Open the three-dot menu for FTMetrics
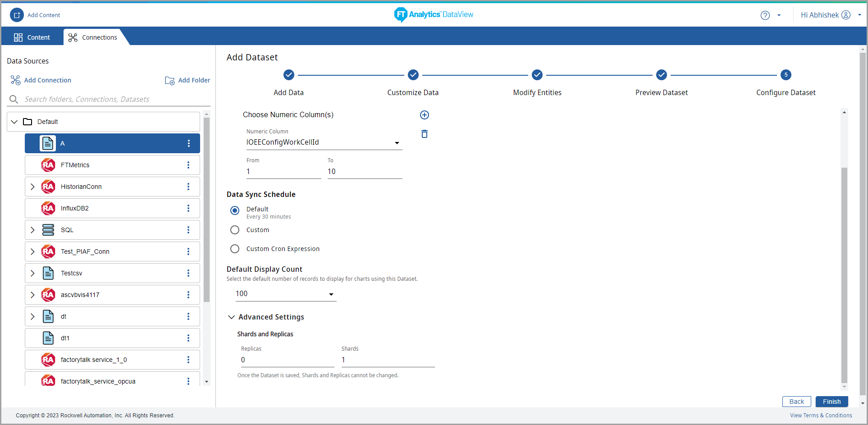The height and width of the screenshot is (425, 868). pyautogui.click(x=188, y=165)
